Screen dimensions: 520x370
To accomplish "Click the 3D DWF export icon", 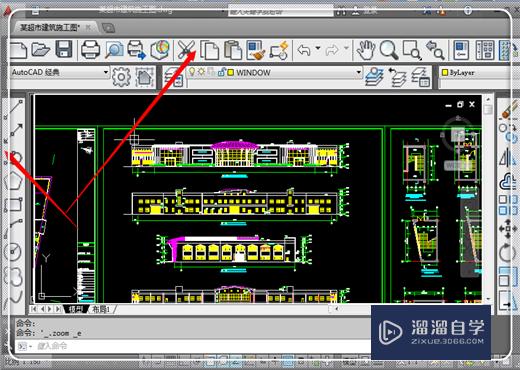I will click(160, 50).
